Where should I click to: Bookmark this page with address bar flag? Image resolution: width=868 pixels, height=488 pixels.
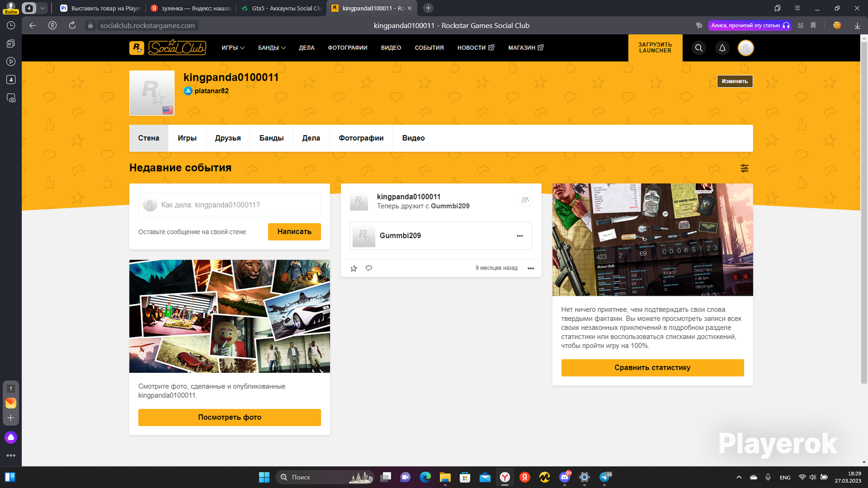(x=813, y=25)
